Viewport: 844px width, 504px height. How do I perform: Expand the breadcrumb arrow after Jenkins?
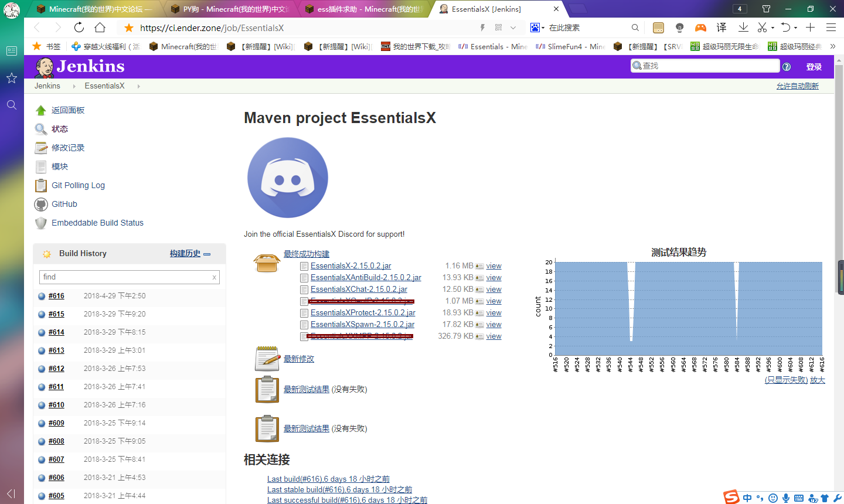point(74,86)
